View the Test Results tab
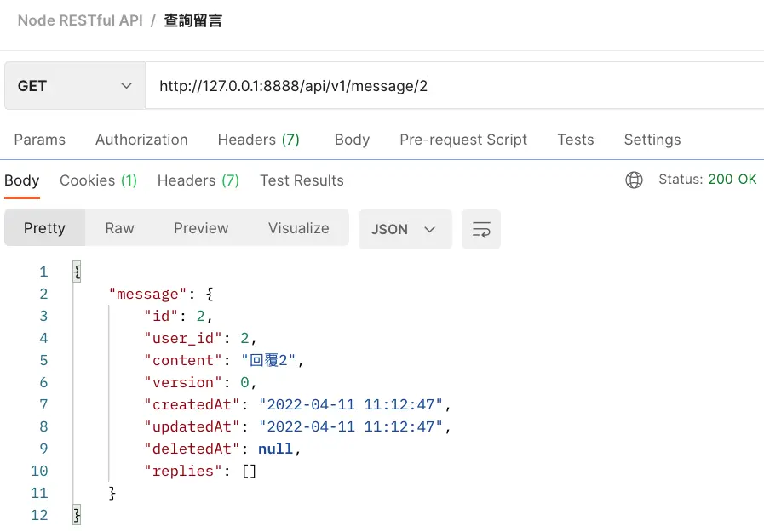The height and width of the screenshot is (532, 764). pos(302,180)
